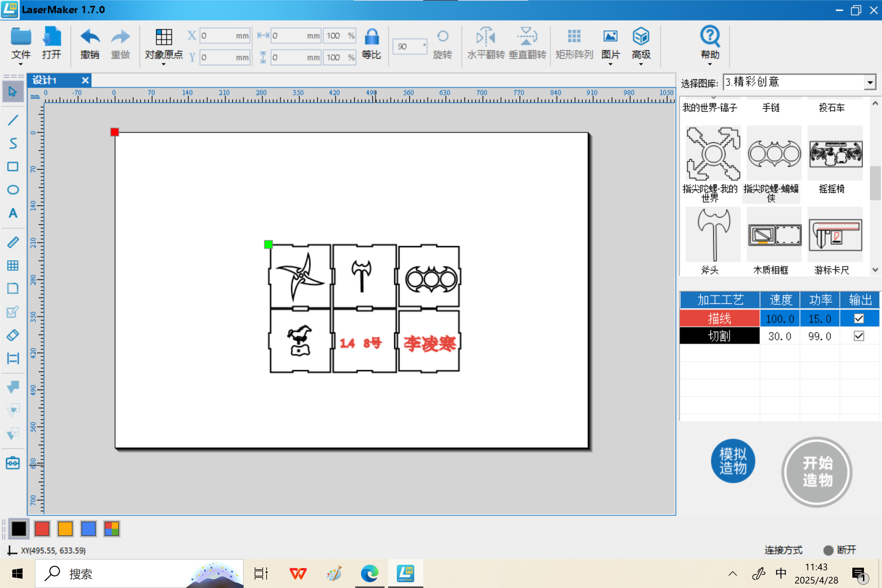
Task: Select the axe thumbnail in gallery
Action: point(713,235)
